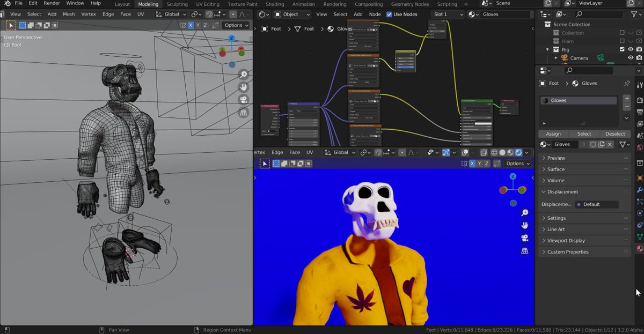Open Node menu in shader editor

point(375,14)
